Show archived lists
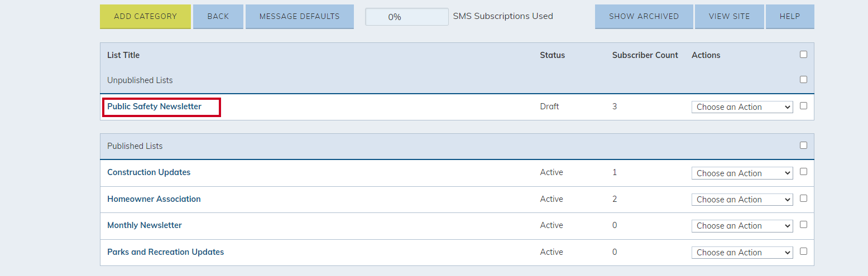868x276 pixels. click(x=644, y=16)
